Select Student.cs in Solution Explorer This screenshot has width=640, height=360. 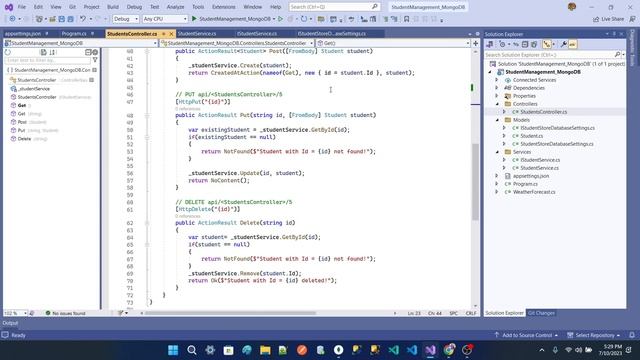click(531, 136)
